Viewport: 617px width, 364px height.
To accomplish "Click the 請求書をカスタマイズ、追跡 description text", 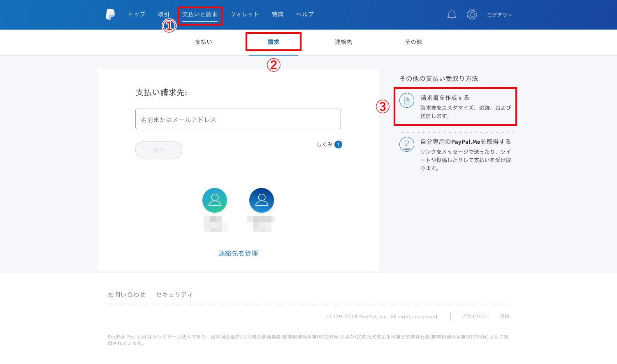I will tap(466, 112).
